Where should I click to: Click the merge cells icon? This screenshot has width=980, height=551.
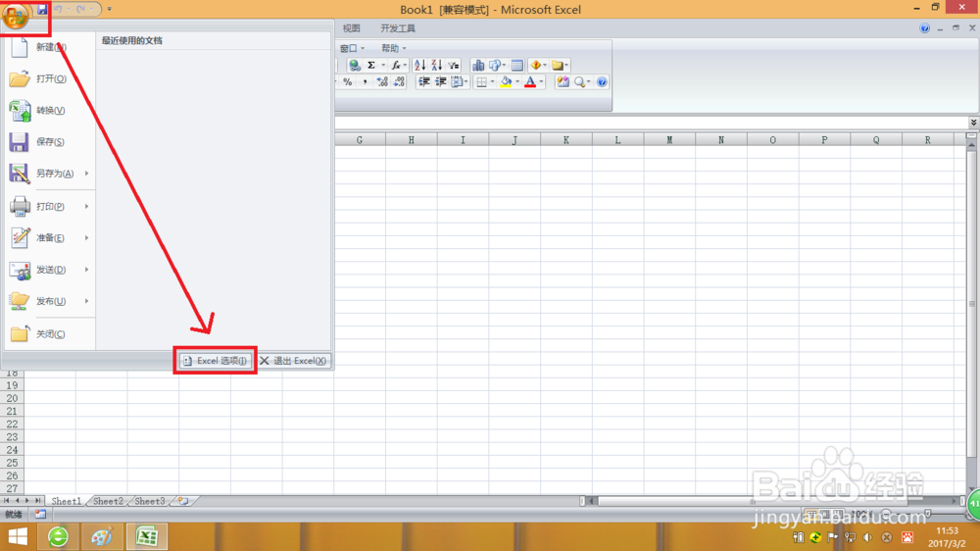coord(457,82)
